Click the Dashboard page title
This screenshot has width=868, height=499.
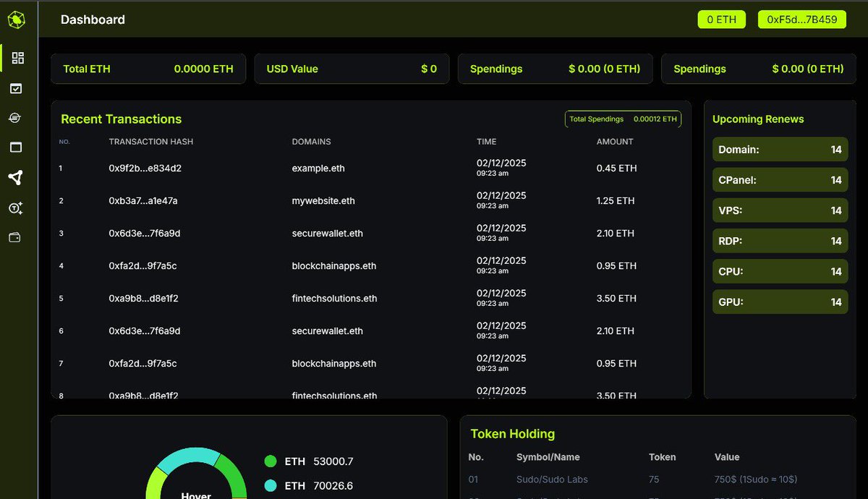coord(93,20)
